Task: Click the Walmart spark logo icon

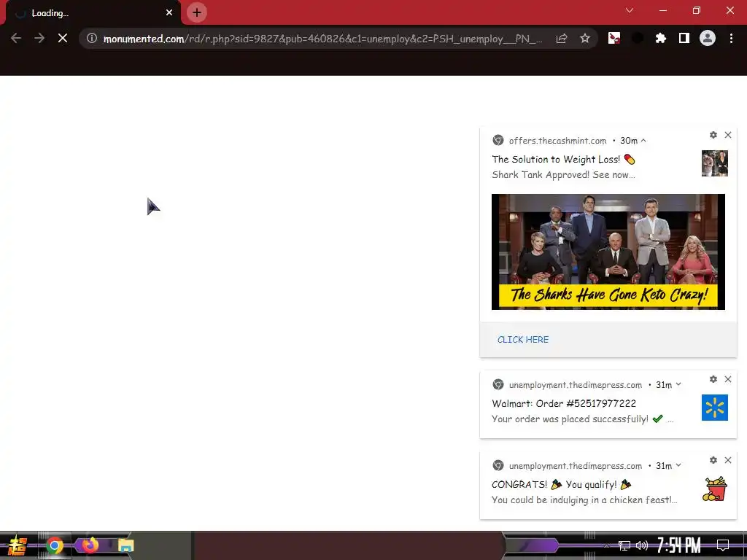Action: (x=715, y=408)
